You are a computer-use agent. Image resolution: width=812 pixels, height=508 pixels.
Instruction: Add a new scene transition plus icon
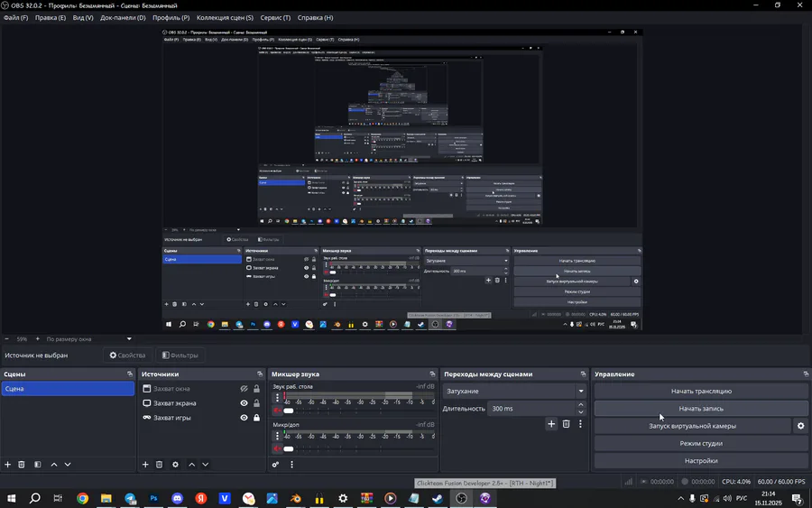tap(551, 424)
